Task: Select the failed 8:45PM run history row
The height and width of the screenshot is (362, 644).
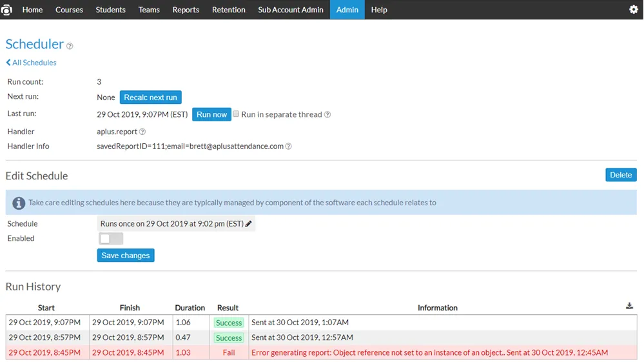Action: pos(321,352)
